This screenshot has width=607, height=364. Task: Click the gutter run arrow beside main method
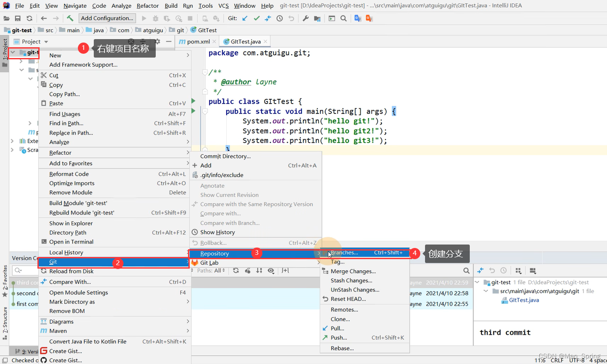(193, 111)
